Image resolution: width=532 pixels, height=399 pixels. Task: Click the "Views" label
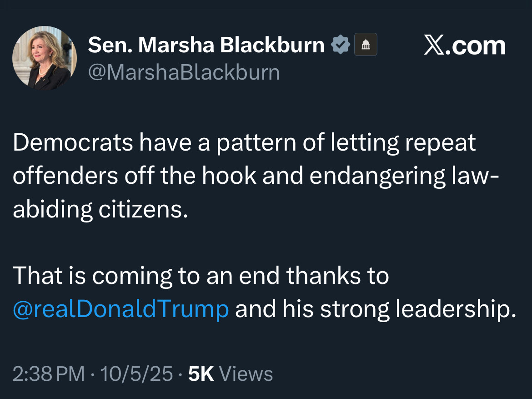click(246, 374)
